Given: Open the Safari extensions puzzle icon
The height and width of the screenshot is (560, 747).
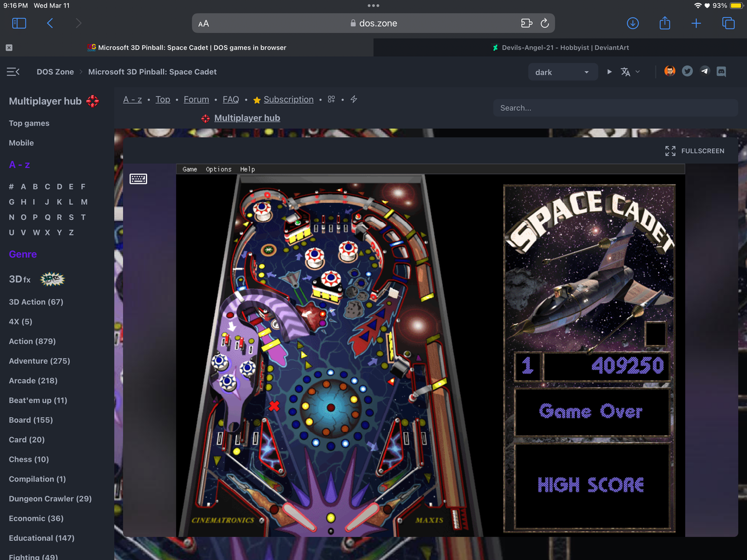Looking at the screenshot, I should pos(526,23).
